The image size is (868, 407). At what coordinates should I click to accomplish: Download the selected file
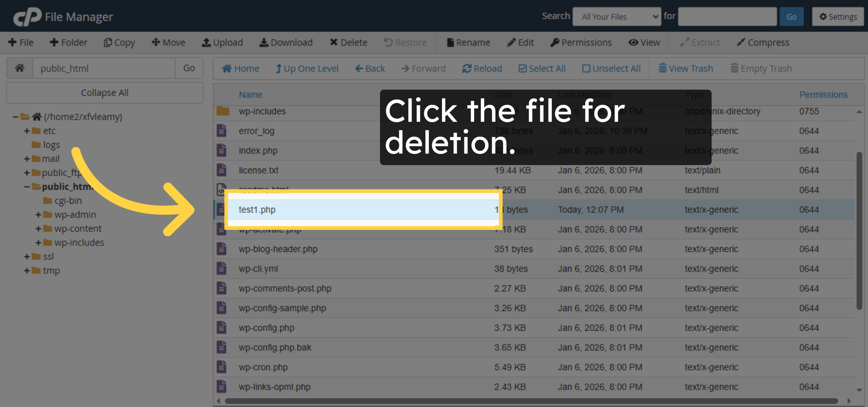286,42
